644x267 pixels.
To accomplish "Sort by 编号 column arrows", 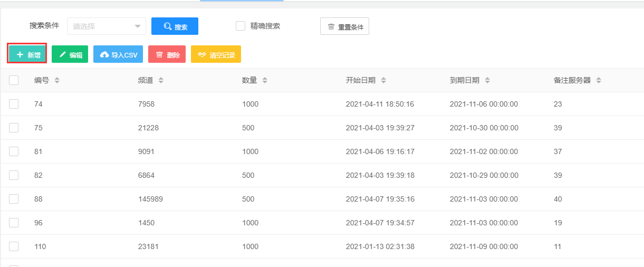I will [57, 80].
